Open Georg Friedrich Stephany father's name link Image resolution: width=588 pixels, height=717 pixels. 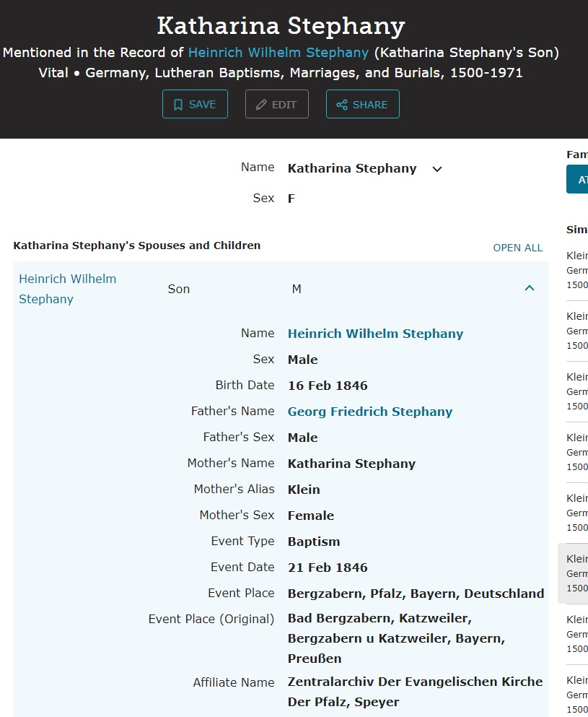point(369,412)
